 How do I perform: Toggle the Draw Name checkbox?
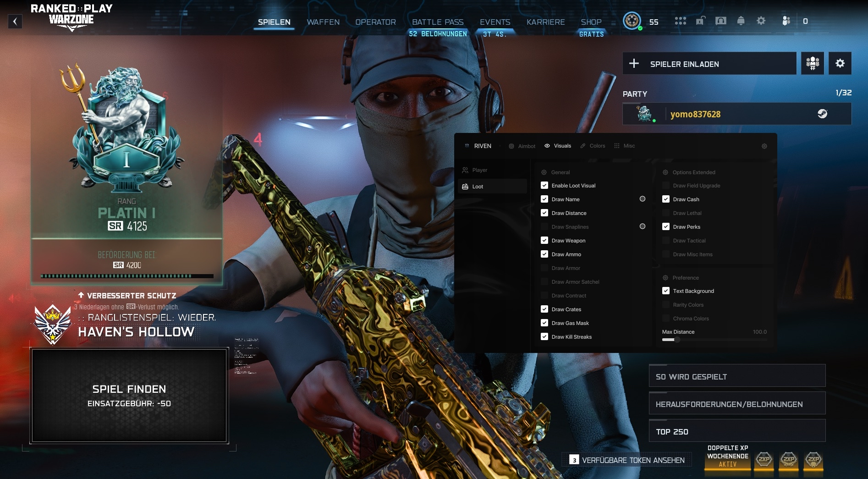(544, 199)
